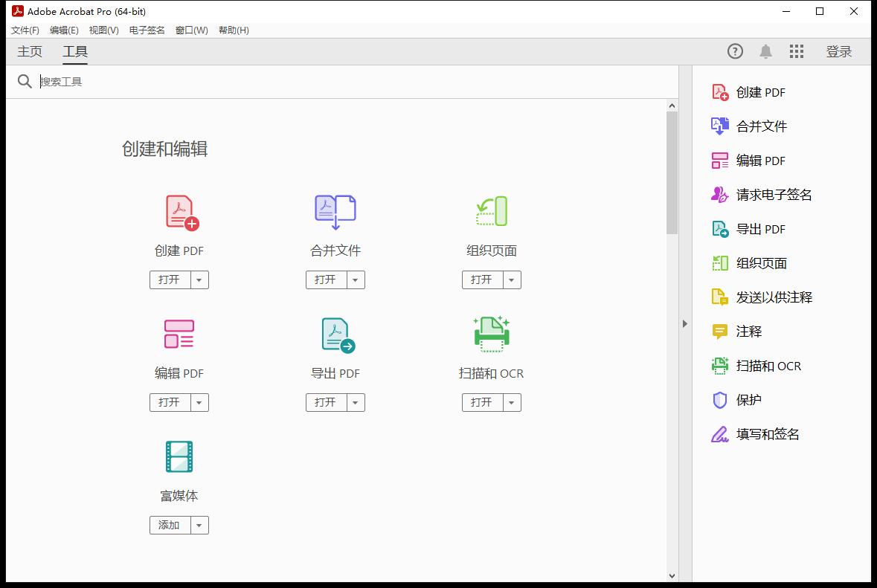Screen dimensions: 877x588
Task: Click 添加 button under 富媒体
Action: click(x=170, y=526)
